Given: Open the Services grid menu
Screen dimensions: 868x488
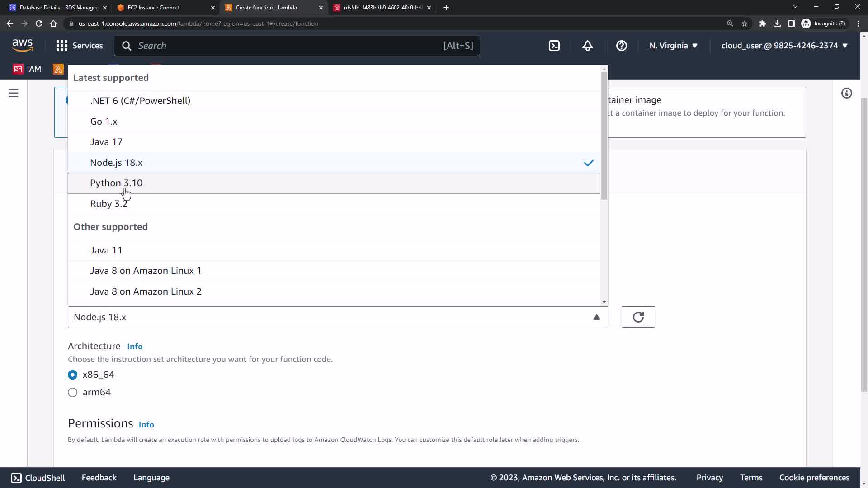Looking at the screenshot, I should [79, 46].
